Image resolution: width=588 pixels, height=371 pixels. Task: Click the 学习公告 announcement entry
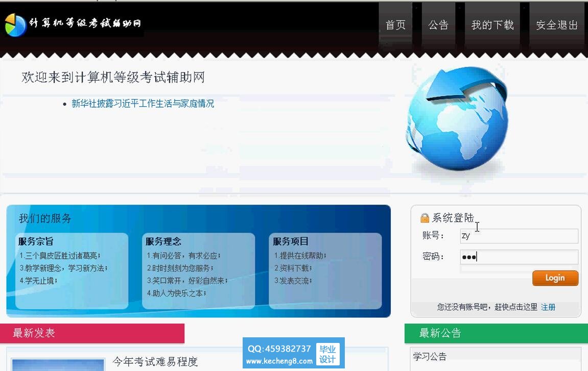(x=430, y=356)
